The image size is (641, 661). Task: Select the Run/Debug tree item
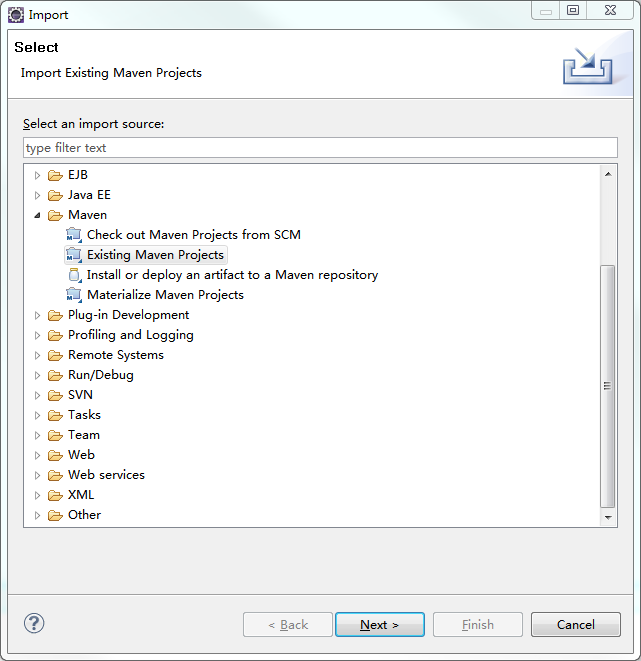tap(101, 375)
